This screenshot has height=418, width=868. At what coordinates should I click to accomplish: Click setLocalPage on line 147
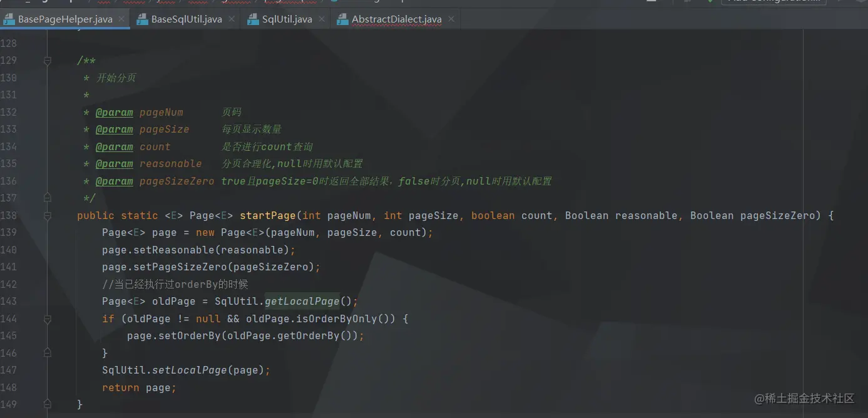pos(189,370)
